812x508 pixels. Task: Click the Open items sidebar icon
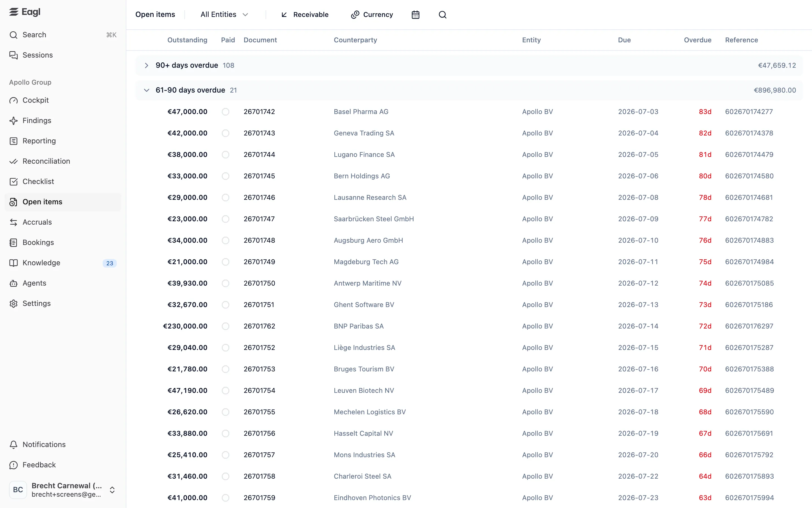coord(14,202)
